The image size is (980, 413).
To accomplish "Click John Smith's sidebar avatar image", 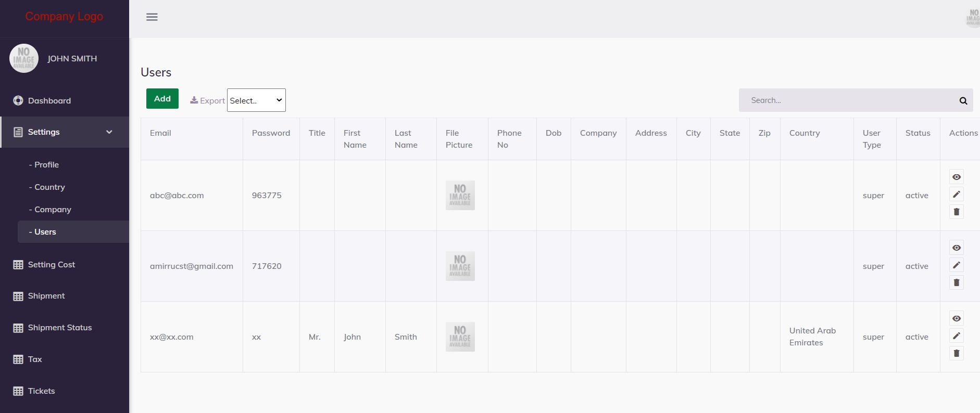I will (24, 58).
